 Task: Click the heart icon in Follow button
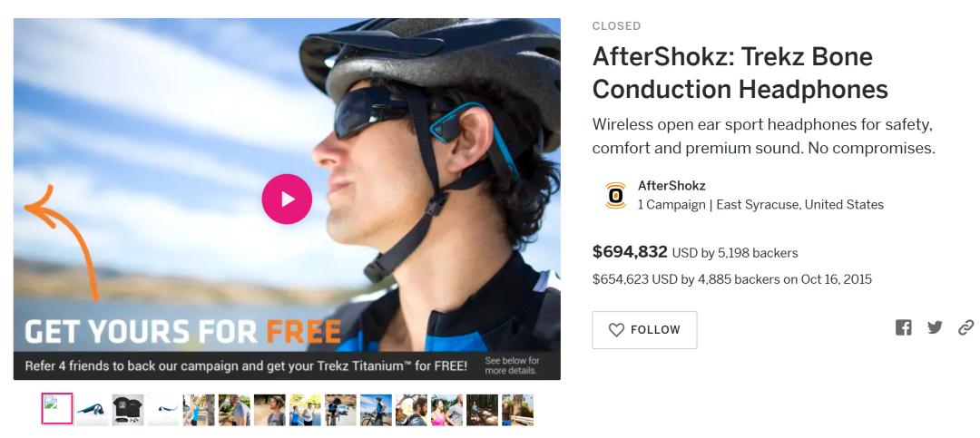(616, 330)
